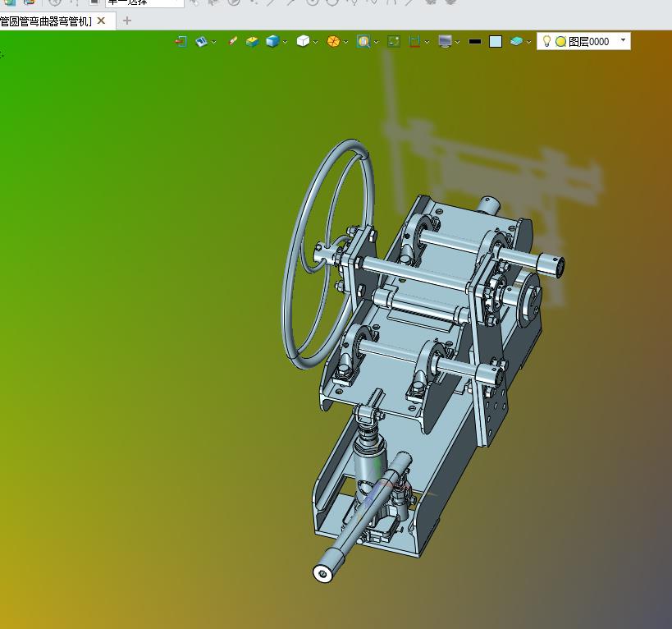Click the white cube view icon

[303, 42]
